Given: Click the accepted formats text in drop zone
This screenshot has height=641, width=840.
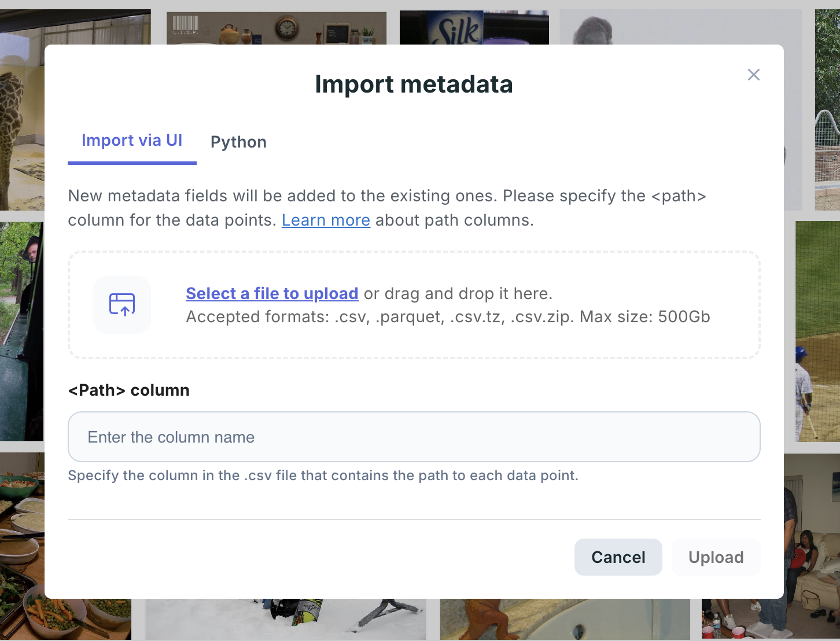Looking at the screenshot, I should [447, 317].
